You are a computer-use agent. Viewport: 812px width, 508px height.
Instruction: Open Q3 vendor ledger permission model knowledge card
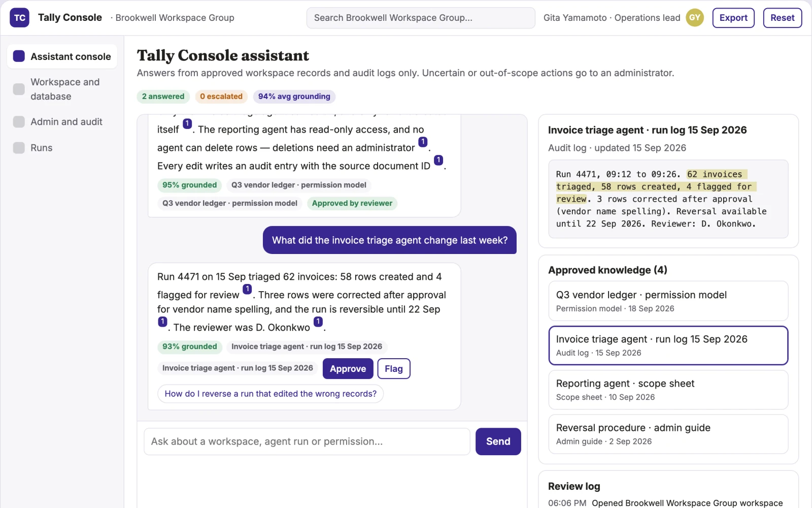tap(668, 301)
